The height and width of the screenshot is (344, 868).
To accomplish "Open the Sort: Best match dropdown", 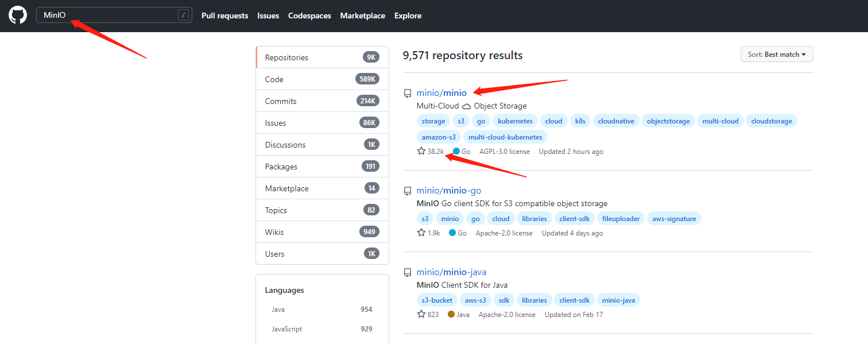I will [x=777, y=55].
